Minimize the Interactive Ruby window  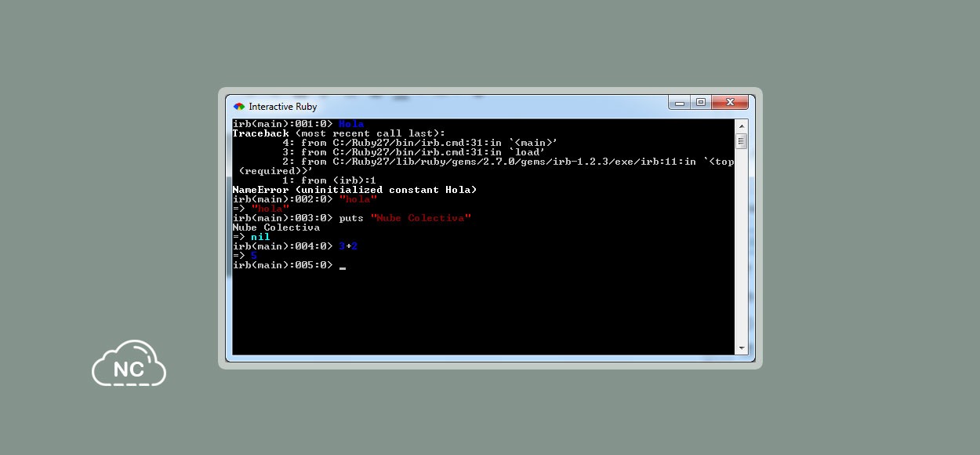point(679,103)
